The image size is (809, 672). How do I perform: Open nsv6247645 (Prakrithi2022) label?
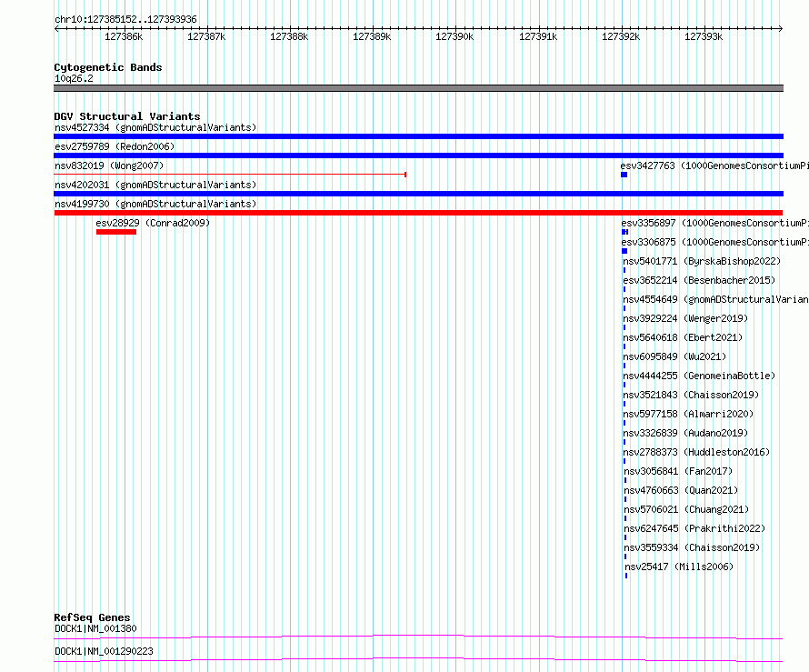pos(694,528)
